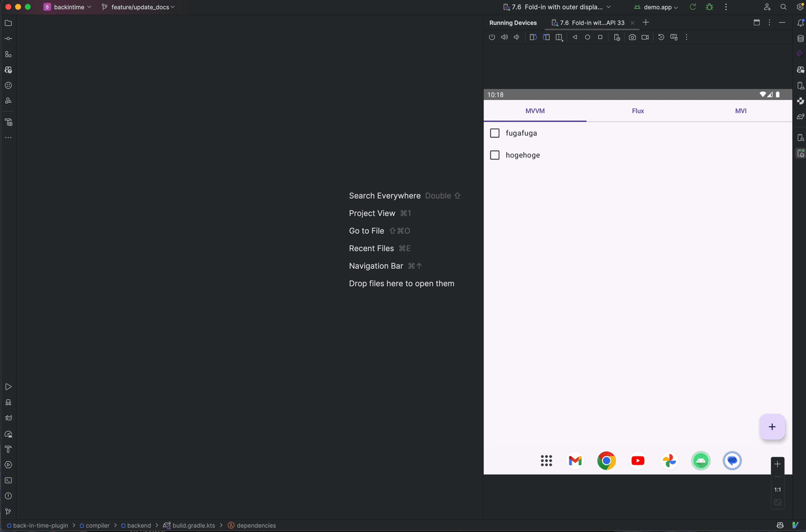Set emulator zoom to 1:1
This screenshot has height=532, width=806.
click(778, 489)
